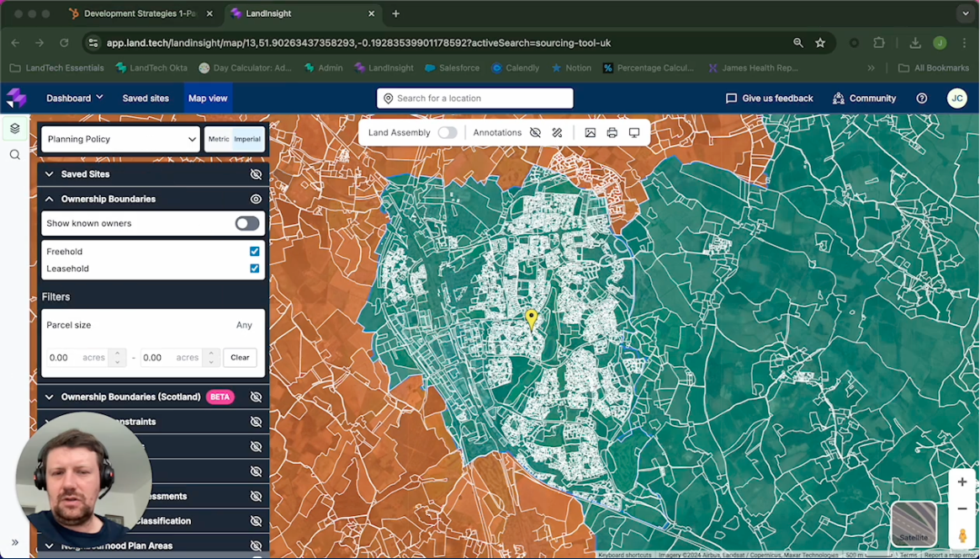
Task: Zoom out the map with minus button
Action: (961, 508)
